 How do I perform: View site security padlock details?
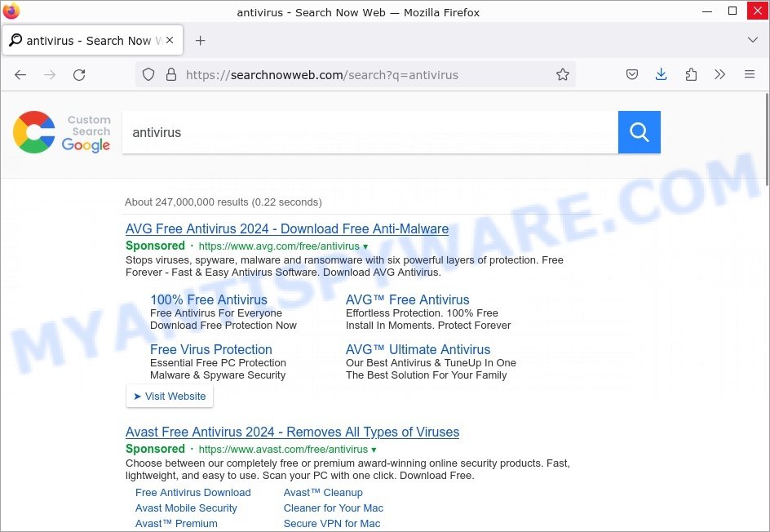(171, 75)
